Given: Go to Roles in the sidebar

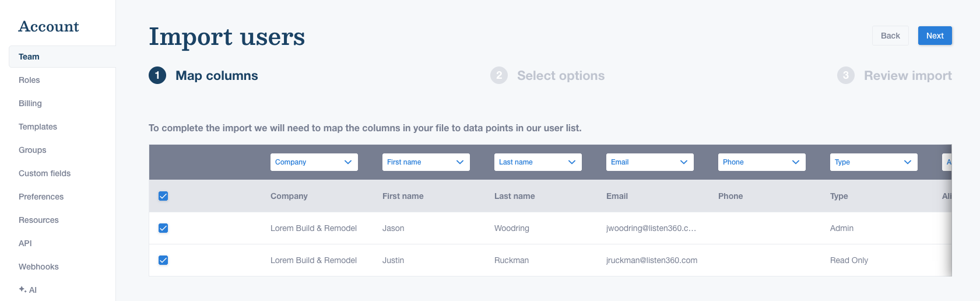Looking at the screenshot, I should point(29,80).
